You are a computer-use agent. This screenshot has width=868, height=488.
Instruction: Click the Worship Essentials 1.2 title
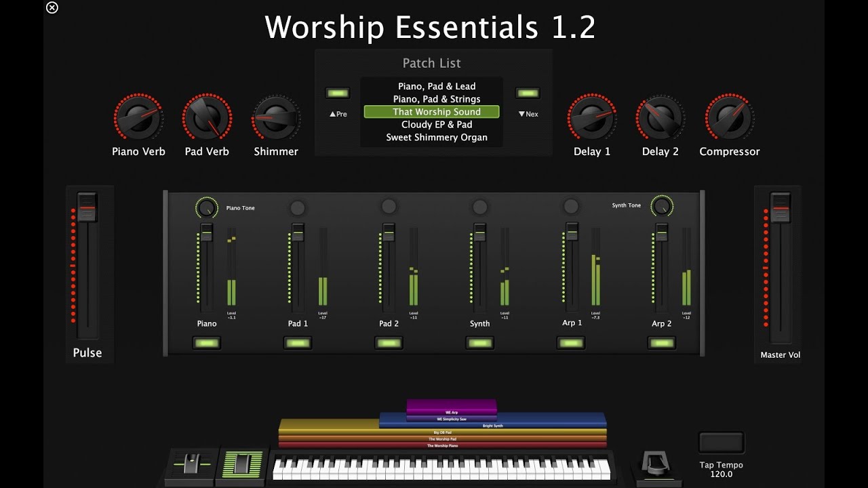pyautogui.click(x=430, y=27)
